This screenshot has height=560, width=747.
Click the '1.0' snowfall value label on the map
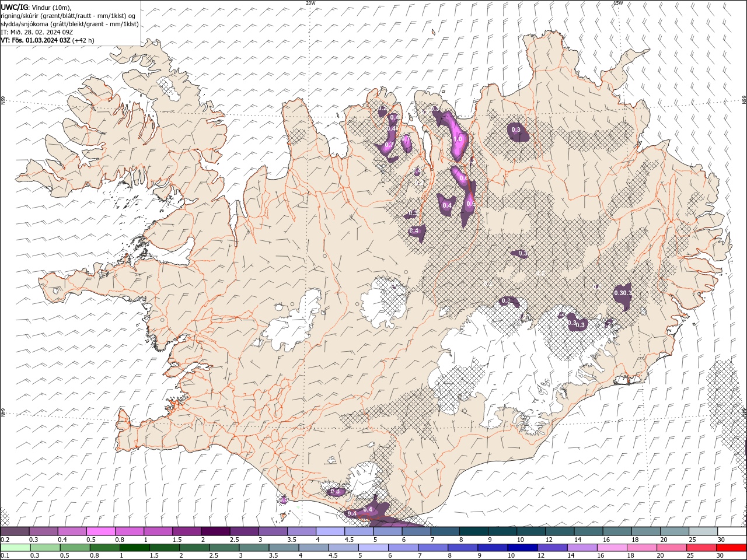[458, 140]
